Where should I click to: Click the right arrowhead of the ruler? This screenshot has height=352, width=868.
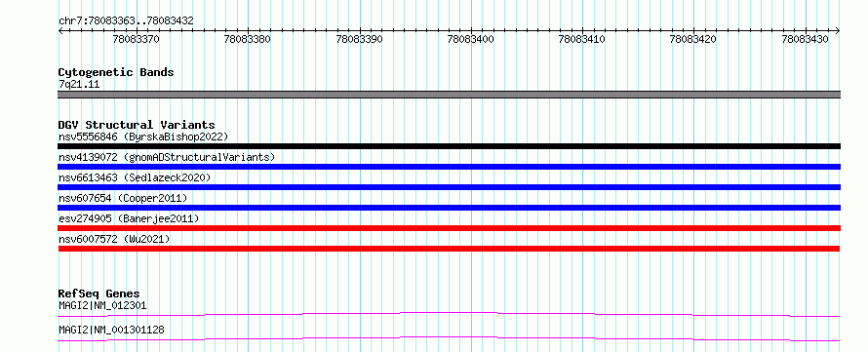pos(838,30)
